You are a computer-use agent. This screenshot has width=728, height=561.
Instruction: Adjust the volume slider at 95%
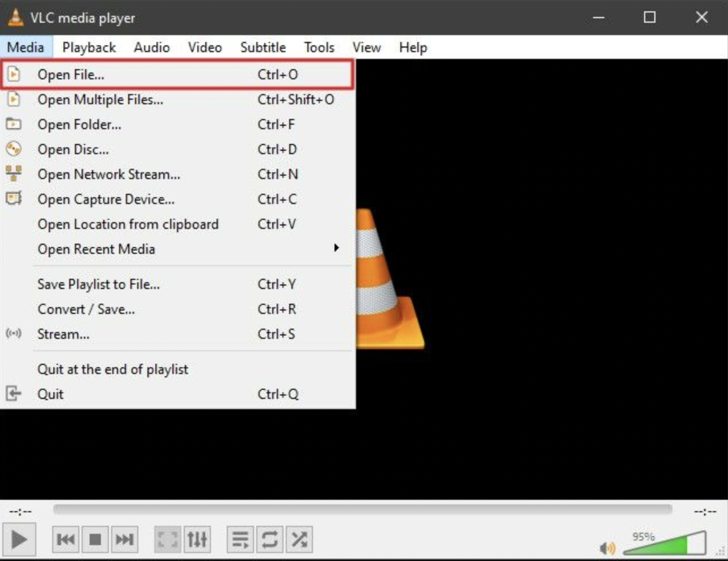click(x=664, y=543)
